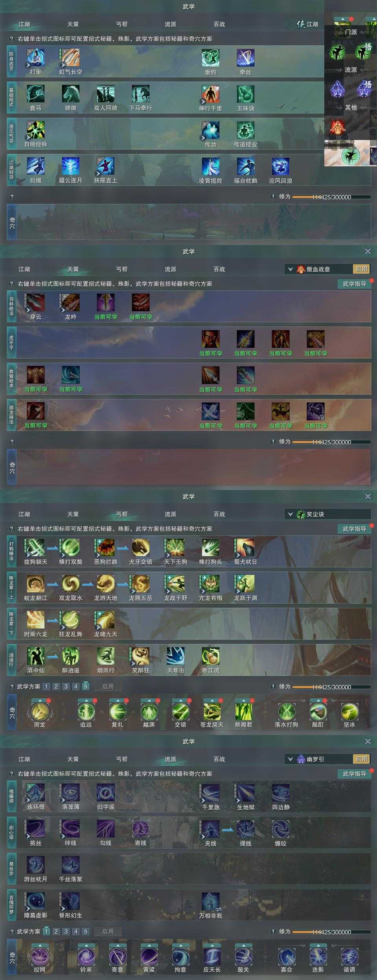Switch to the 天策 tab in second panel

(73, 269)
